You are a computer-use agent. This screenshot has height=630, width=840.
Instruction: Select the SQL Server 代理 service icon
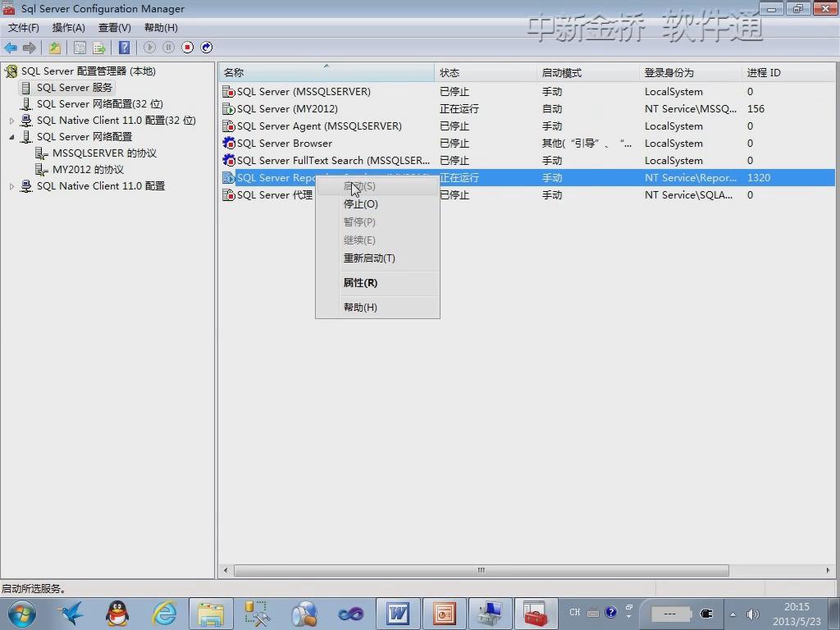(x=229, y=195)
